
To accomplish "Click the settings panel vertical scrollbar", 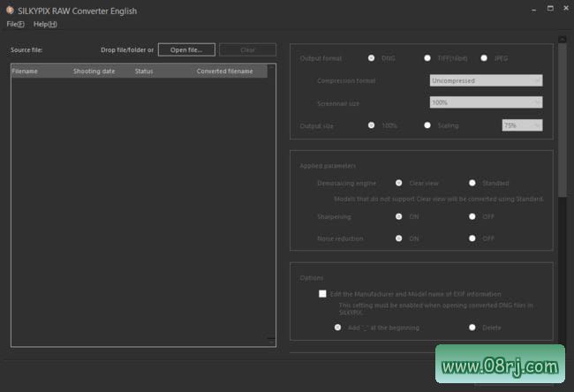I will [563, 121].
